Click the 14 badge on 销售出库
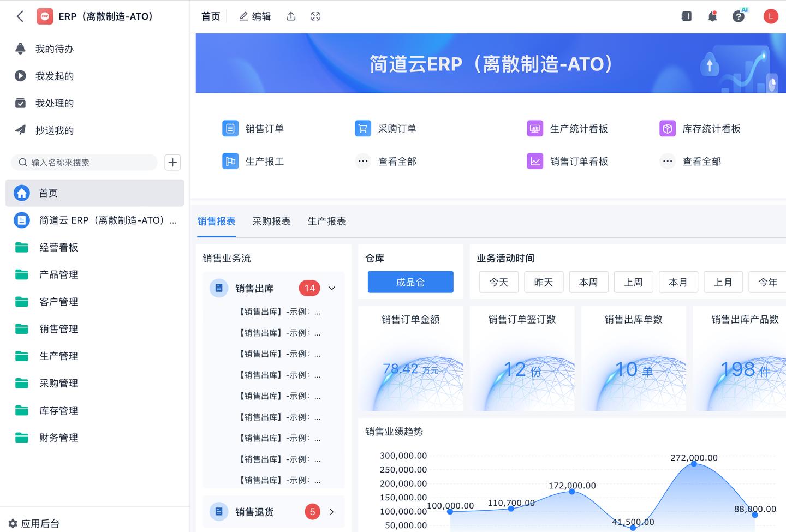Screen dimensions: 786x532 point(309,288)
